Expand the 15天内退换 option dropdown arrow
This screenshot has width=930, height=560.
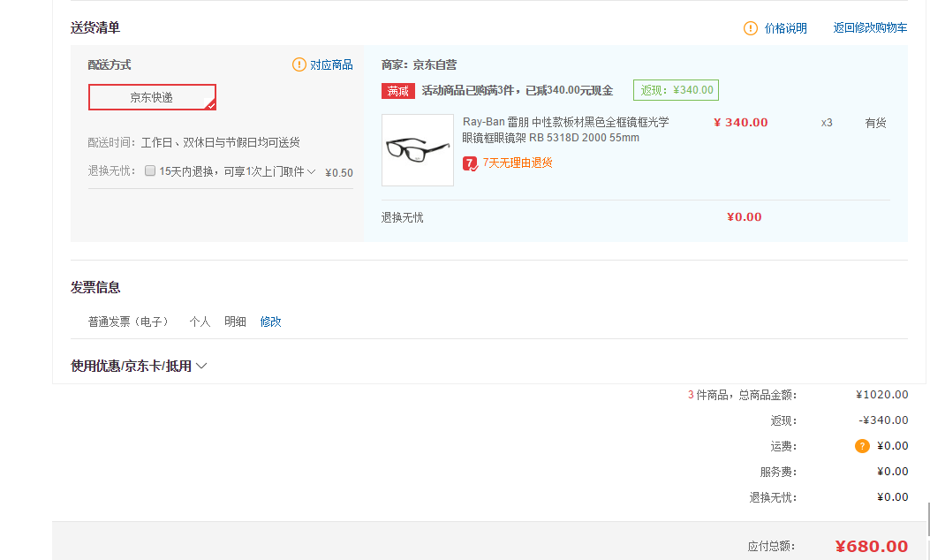tap(311, 171)
